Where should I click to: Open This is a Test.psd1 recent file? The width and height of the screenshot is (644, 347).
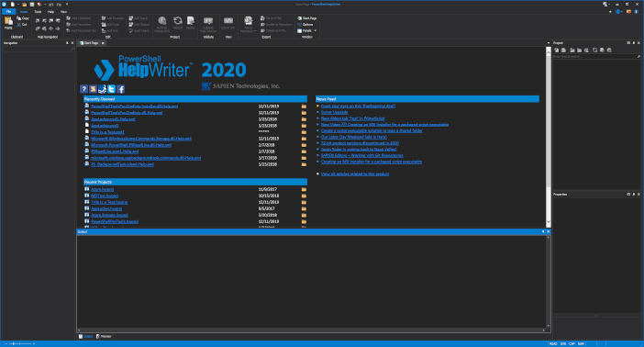pos(107,132)
